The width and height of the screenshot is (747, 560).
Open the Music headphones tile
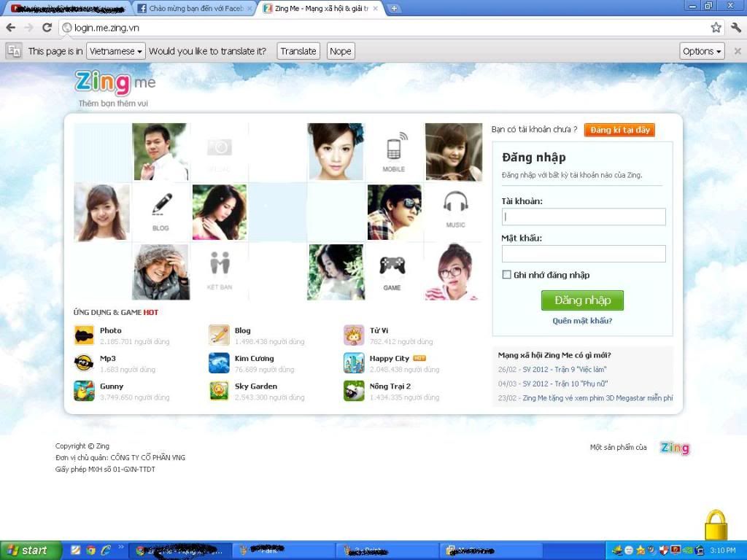[x=455, y=209]
